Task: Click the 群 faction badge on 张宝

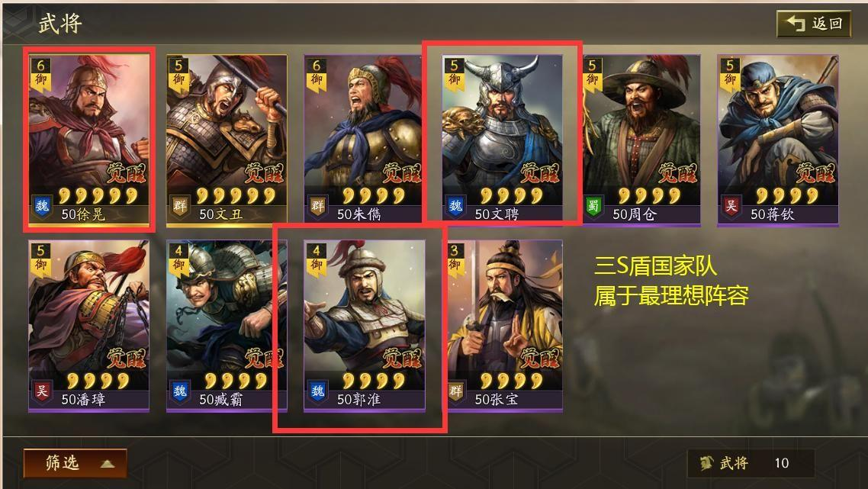Action: point(455,391)
